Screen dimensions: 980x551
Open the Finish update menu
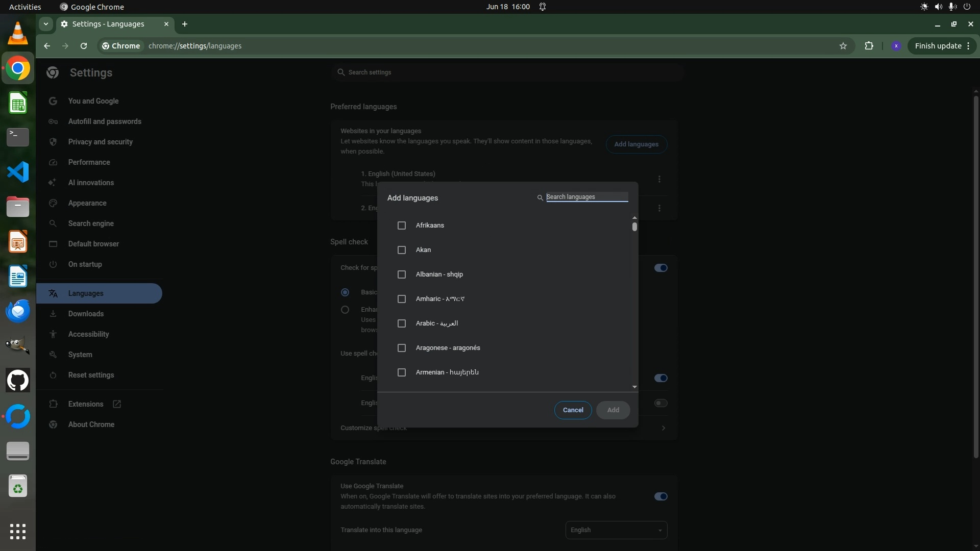[942, 46]
